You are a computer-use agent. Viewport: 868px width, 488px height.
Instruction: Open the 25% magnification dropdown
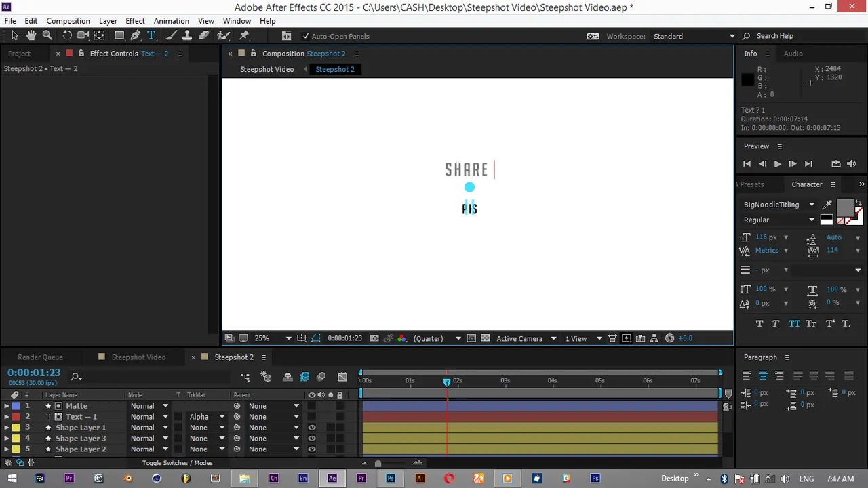point(272,338)
